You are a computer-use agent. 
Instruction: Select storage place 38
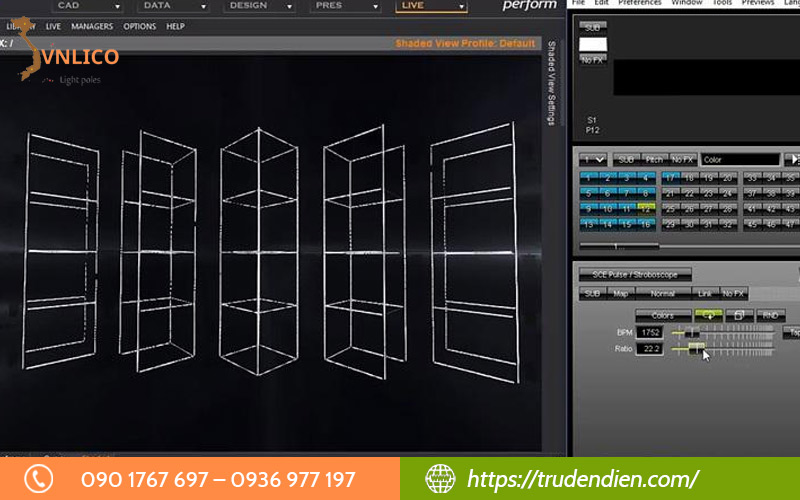[771, 193]
